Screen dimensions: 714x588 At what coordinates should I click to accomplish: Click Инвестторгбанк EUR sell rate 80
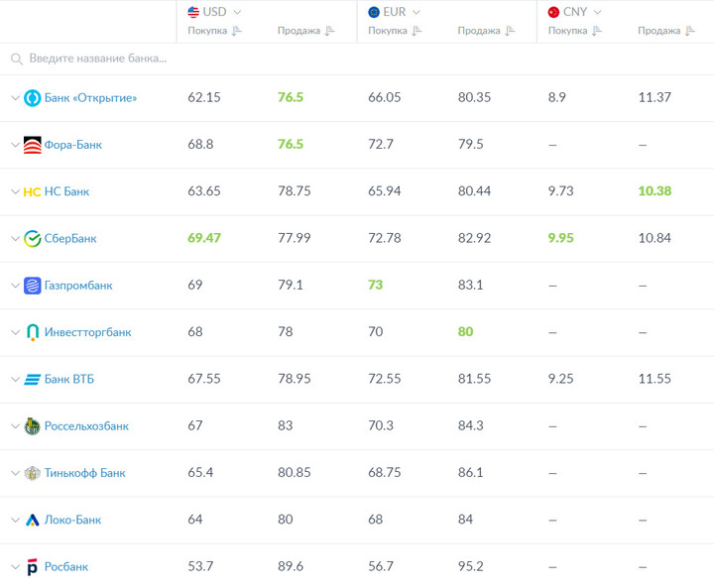point(465,332)
